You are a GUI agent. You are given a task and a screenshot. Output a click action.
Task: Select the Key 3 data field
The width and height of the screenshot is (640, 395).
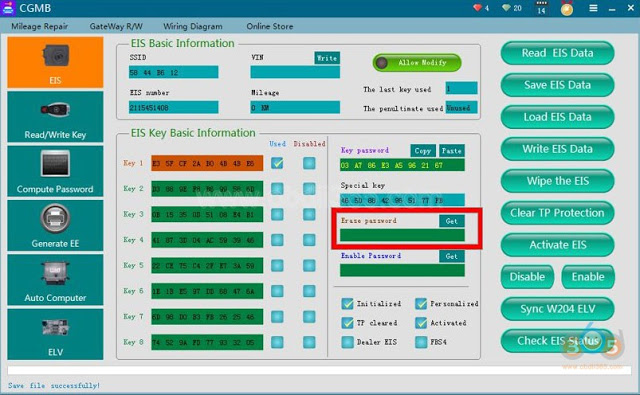point(207,214)
